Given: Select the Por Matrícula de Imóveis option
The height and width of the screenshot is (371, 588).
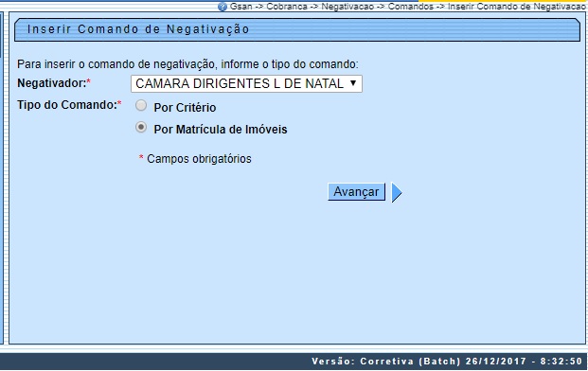Looking at the screenshot, I should (141, 128).
